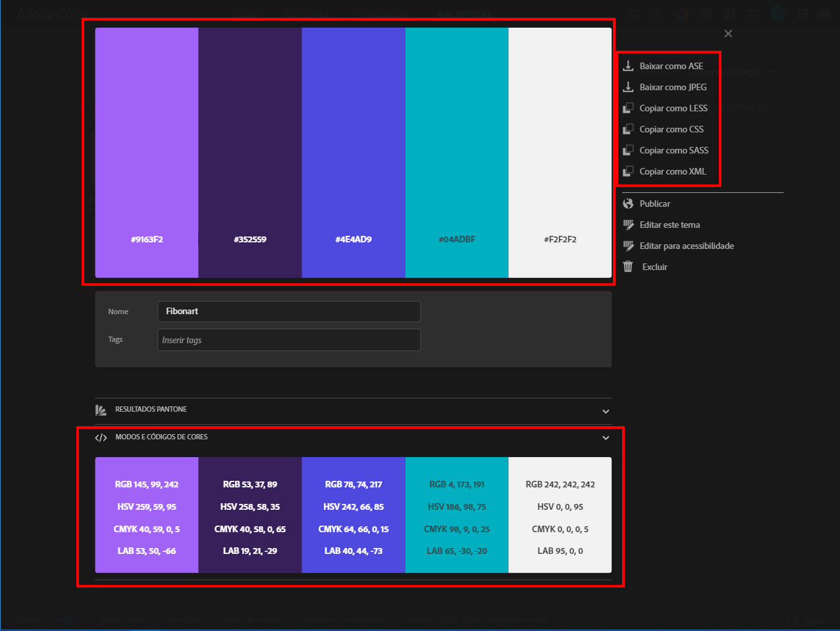The width and height of the screenshot is (840, 631).
Task: Click the value RGB 53, 37, 89
Action: (250, 484)
